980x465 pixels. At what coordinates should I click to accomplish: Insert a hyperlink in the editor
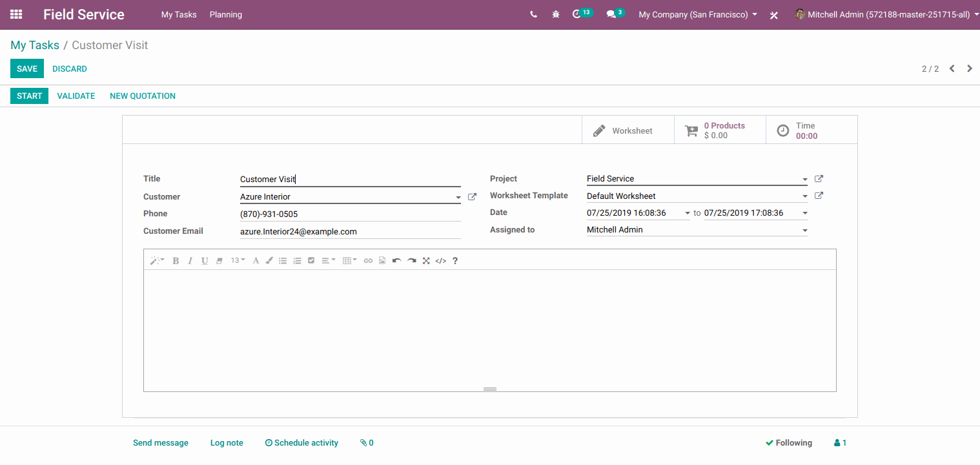coord(368,260)
